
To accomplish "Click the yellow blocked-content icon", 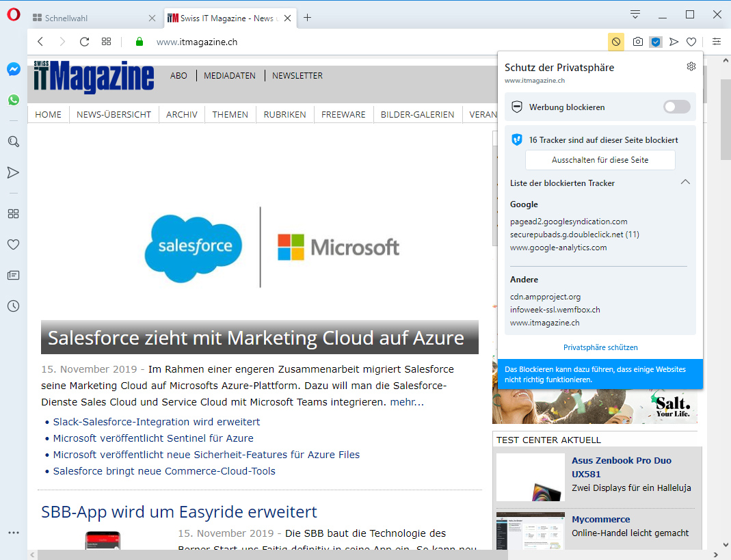I will [616, 42].
